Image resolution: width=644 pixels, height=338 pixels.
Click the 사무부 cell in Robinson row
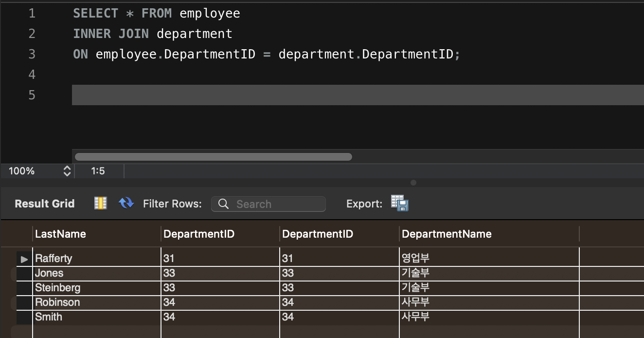[489, 302]
